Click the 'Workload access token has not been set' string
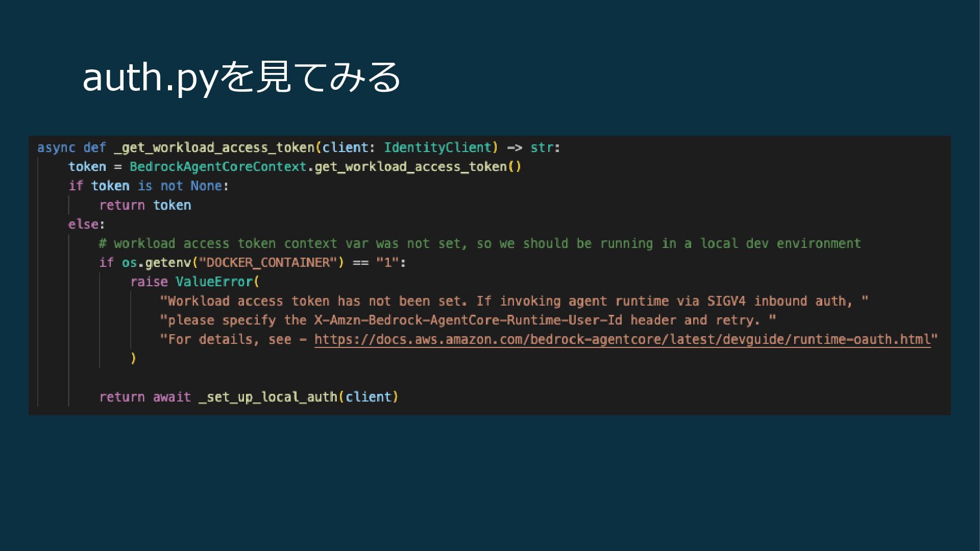The image size is (980, 551). pos(316,302)
